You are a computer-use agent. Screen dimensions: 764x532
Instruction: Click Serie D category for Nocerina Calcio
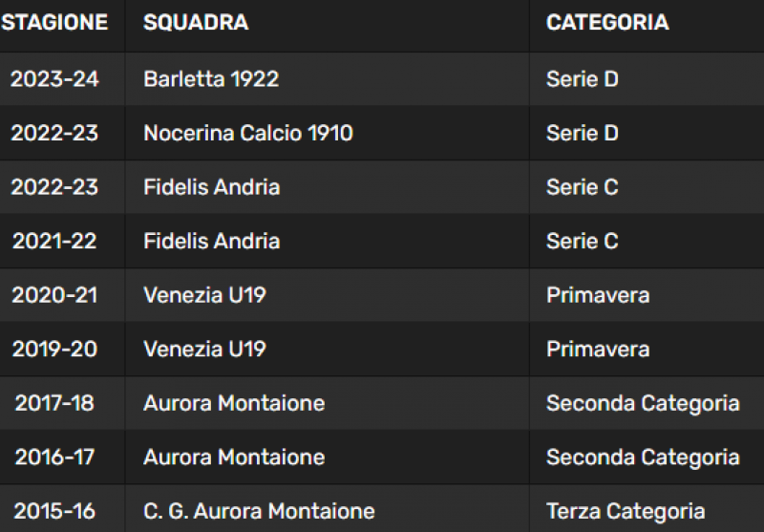point(583,133)
